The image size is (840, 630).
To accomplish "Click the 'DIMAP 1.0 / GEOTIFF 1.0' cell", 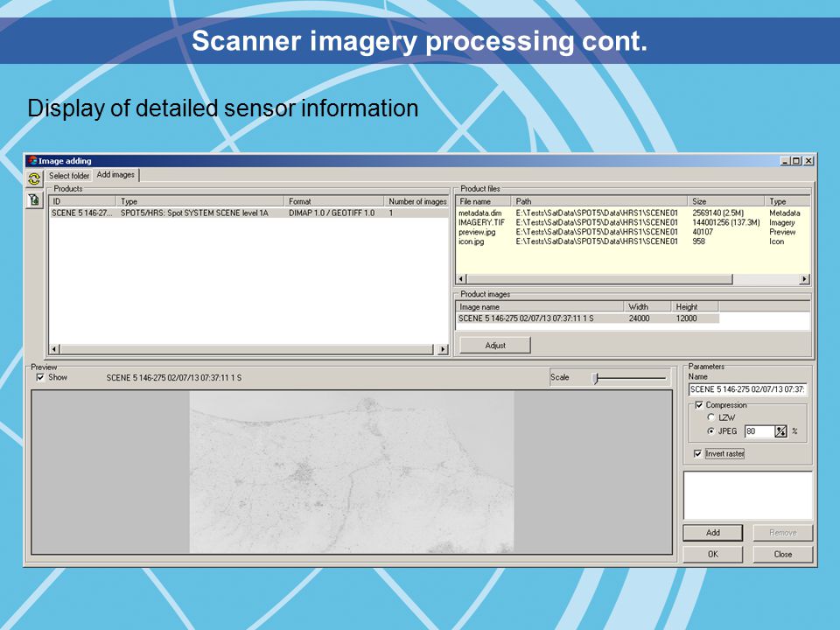I will 332,213.
